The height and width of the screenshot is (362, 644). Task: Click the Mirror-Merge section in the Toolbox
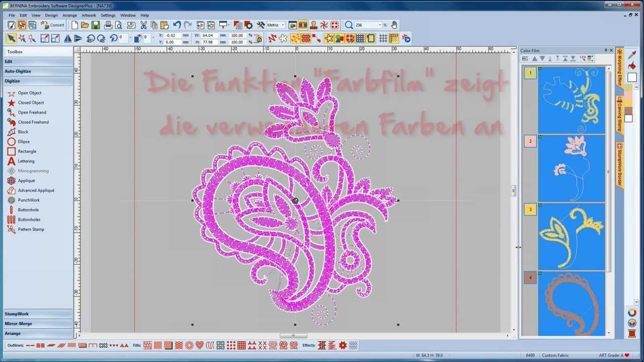click(x=19, y=323)
